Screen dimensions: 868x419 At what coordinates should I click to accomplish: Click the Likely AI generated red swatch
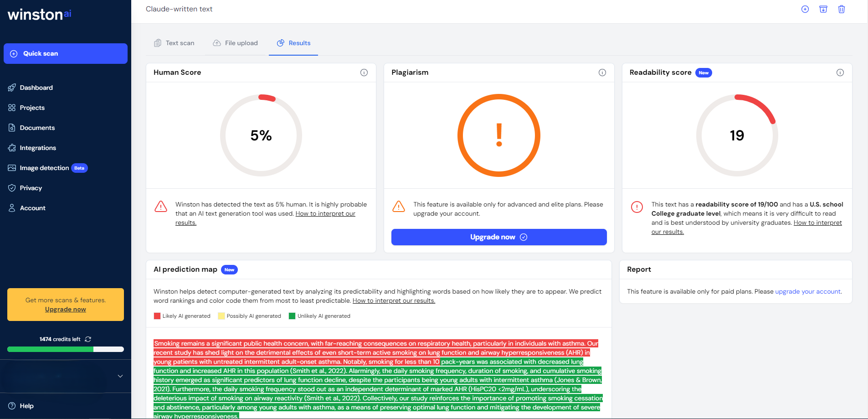pos(157,316)
